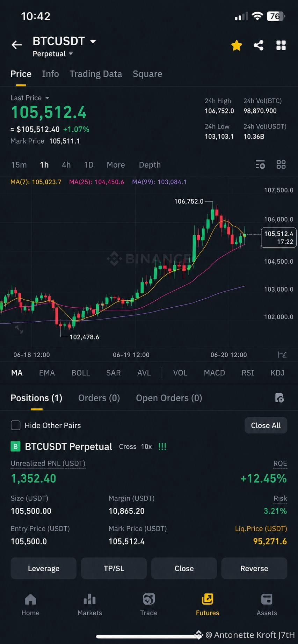Screen dimensions: 298x644
Task: Open Futures in bottom navigation
Action: (x=208, y=605)
